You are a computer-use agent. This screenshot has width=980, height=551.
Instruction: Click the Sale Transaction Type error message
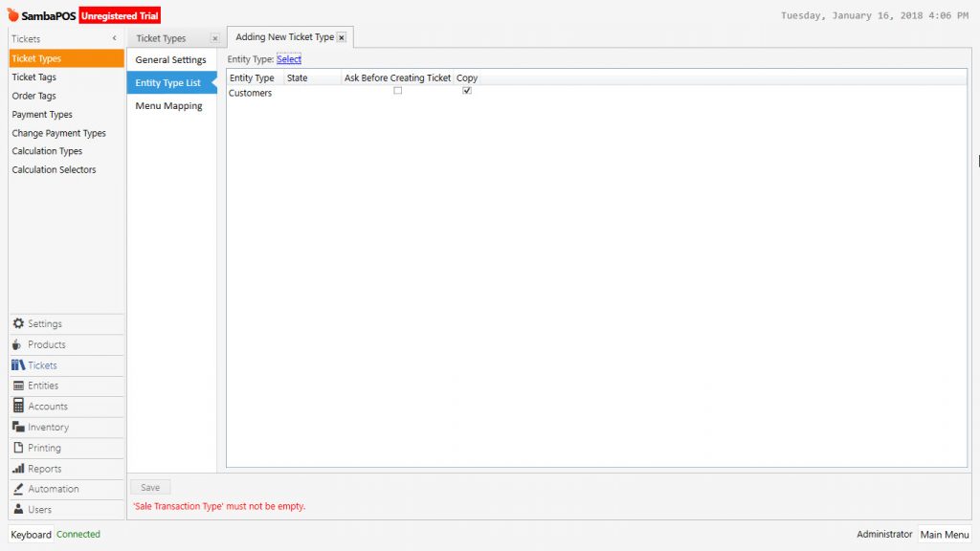click(x=219, y=506)
